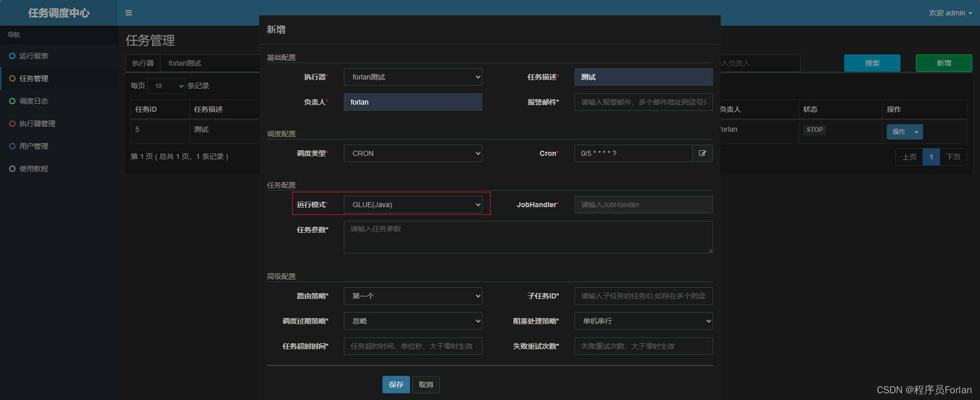
Task: Focus the 报警邮件 input field
Action: tap(644, 102)
